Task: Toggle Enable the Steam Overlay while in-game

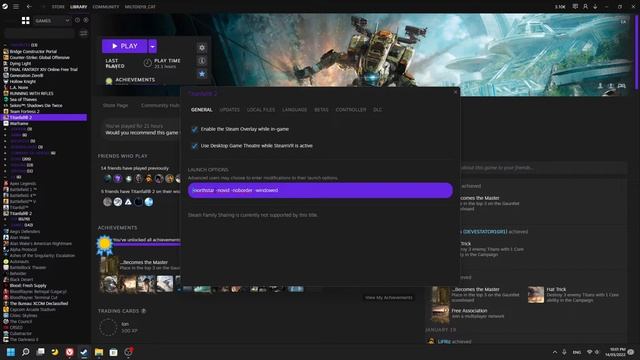Action: pos(195,129)
